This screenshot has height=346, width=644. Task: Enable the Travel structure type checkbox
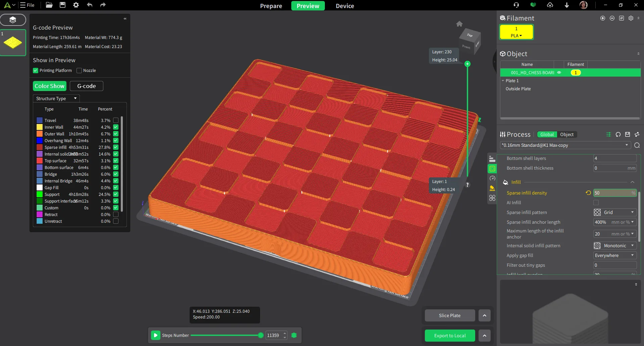click(116, 120)
